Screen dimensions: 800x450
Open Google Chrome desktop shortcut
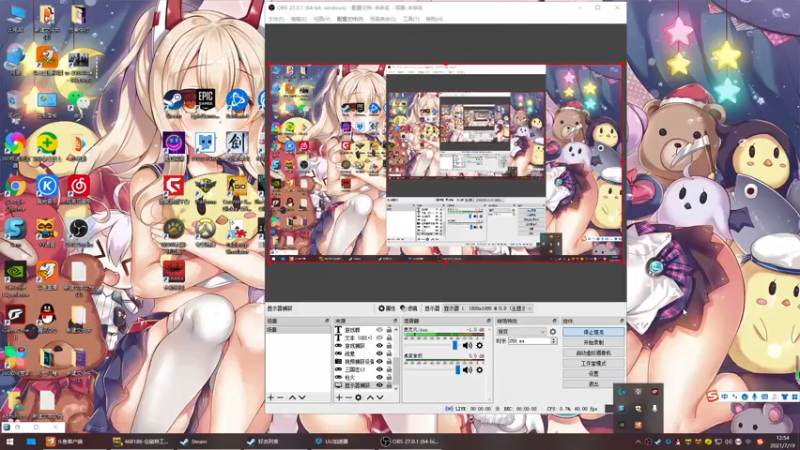15,193
